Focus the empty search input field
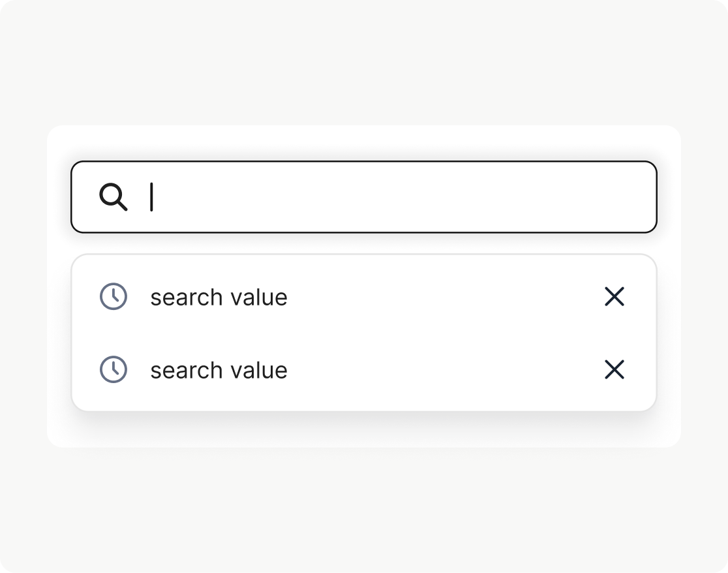The height and width of the screenshot is (573, 728). pos(391,197)
